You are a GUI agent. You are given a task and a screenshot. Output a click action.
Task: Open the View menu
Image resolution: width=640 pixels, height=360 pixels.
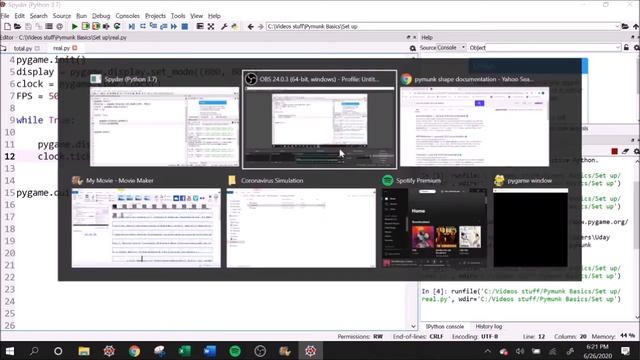pyautogui.click(x=196, y=16)
